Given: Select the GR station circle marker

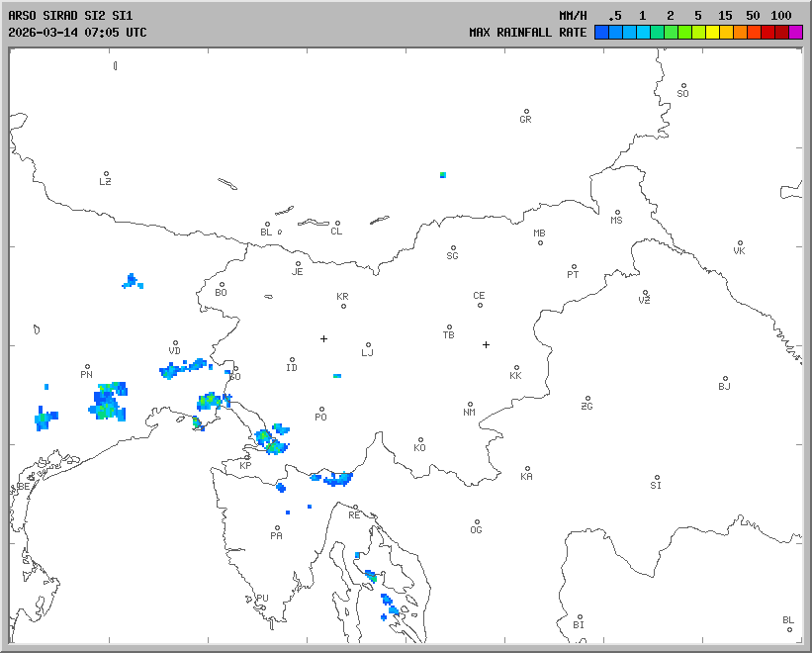Looking at the screenshot, I should pyautogui.click(x=526, y=112).
